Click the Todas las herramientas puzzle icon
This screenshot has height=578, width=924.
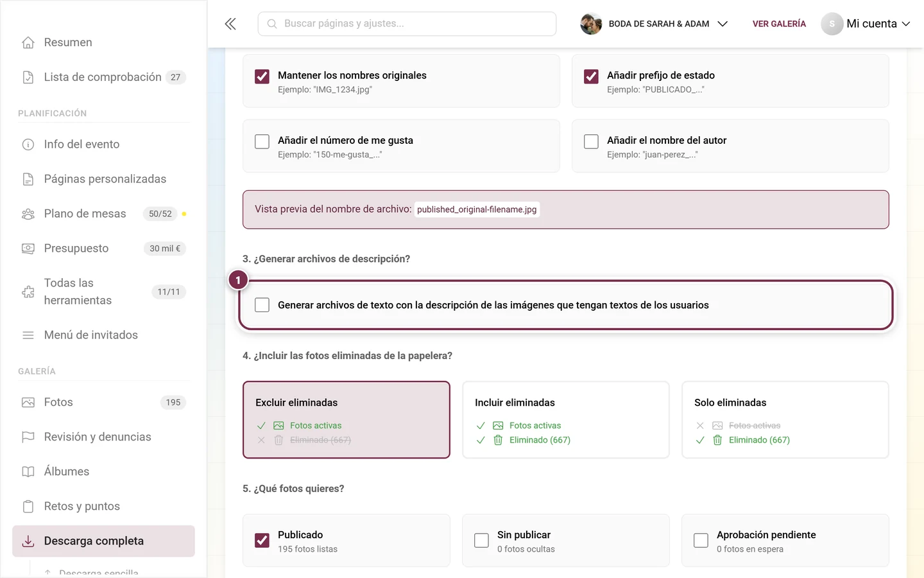28,292
